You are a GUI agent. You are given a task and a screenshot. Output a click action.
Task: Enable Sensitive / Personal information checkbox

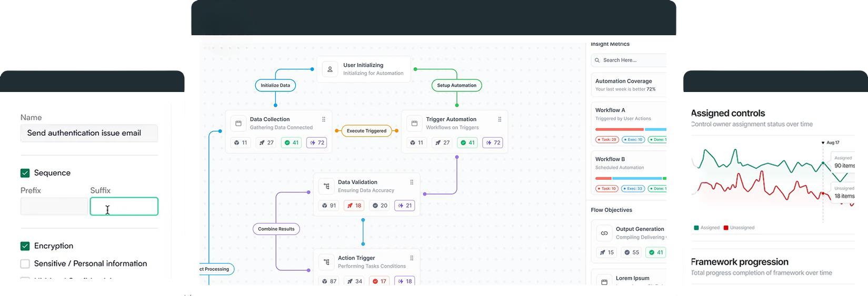tap(25, 264)
